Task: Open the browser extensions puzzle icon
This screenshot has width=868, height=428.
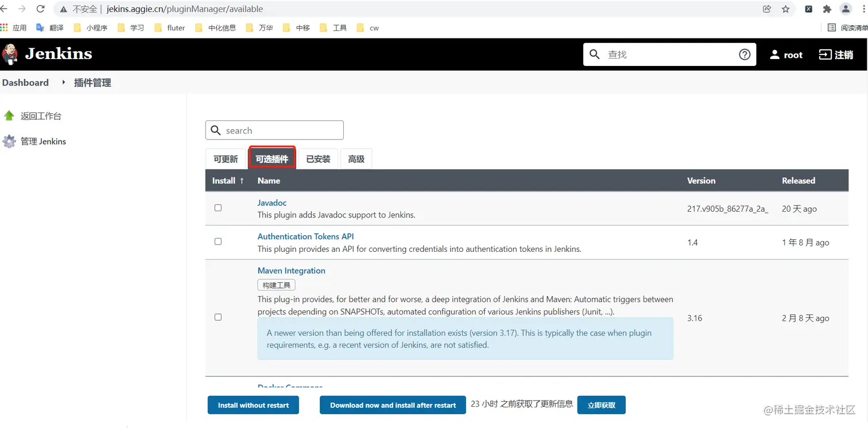Action: click(827, 9)
